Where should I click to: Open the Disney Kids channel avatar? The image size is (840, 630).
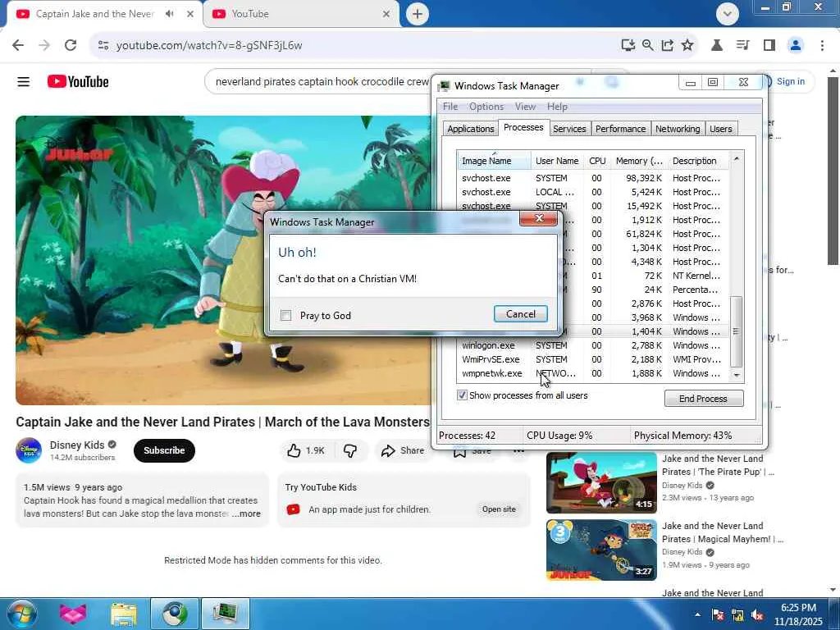pos(29,450)
